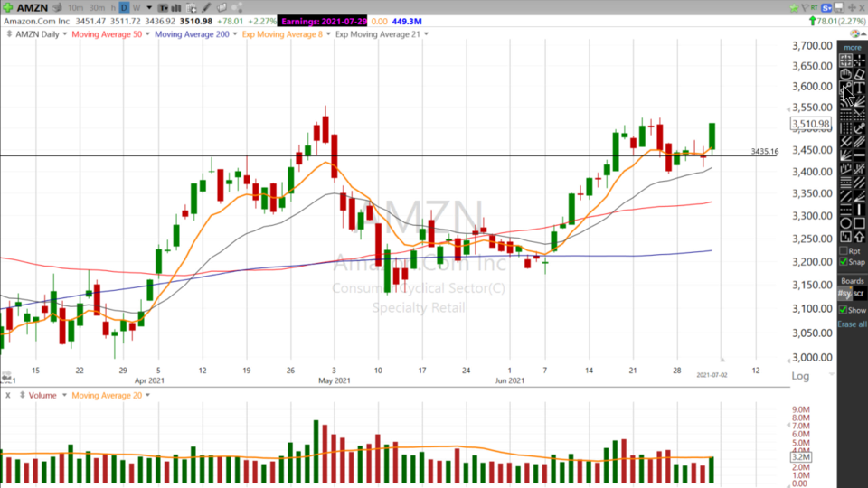Image resolution: width=868 pixels, height=488 pixels.
Task: Switch to hourly (h) timeframe
Action: 114,8
